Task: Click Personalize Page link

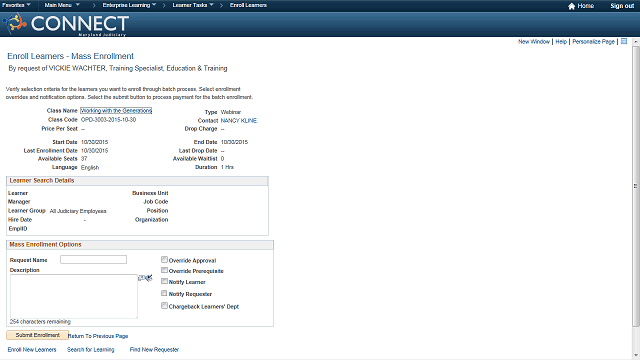Action: coord(593,42)
